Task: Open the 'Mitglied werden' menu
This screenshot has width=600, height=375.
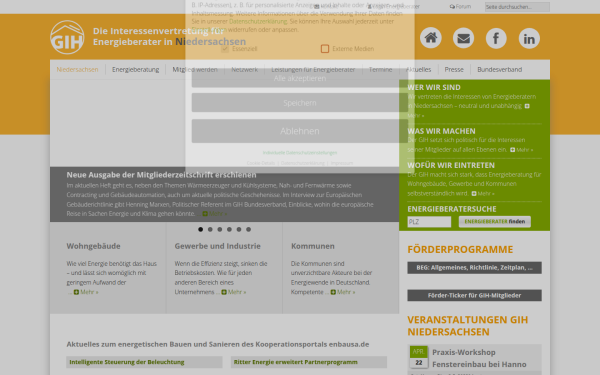Action: tap(195, 69)
